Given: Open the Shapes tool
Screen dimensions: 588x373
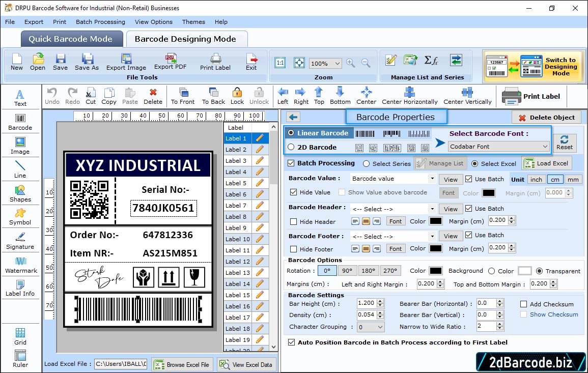Looking at the screenshot, I should [x=20, y=194].
